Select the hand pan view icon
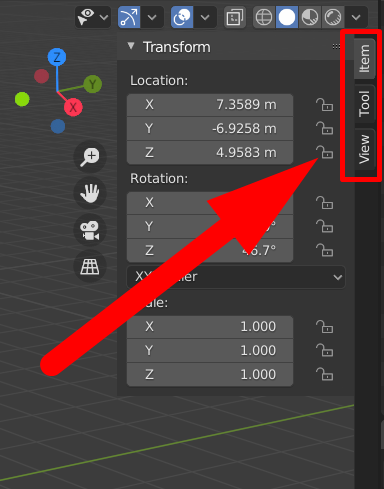The height and width of the screenshot is (489, 384). coord(90,193)
